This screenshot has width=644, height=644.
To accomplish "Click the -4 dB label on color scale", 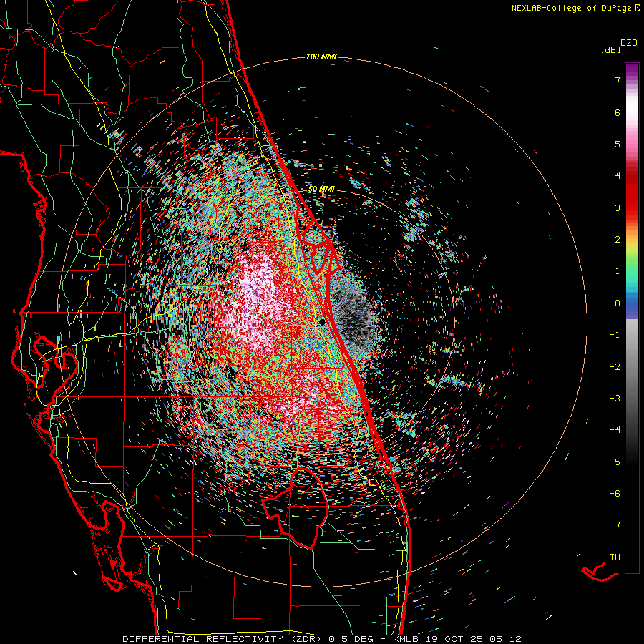I will coord(615,429).
